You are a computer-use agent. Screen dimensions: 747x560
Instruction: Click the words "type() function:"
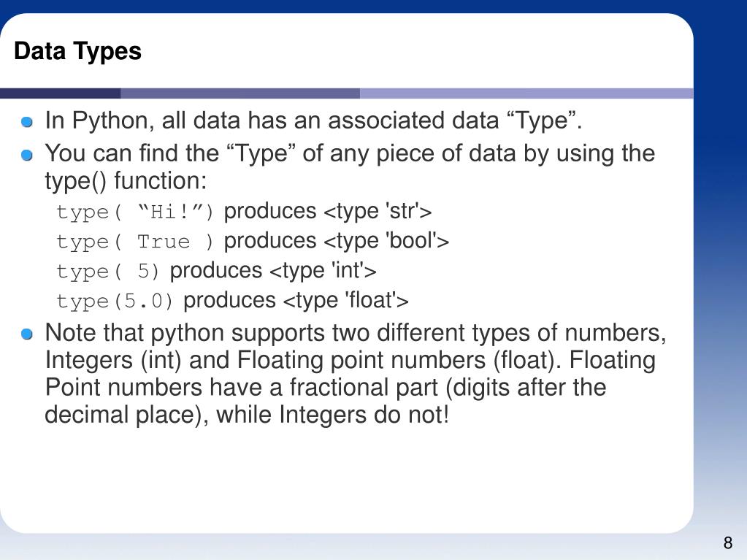(126, 181)
